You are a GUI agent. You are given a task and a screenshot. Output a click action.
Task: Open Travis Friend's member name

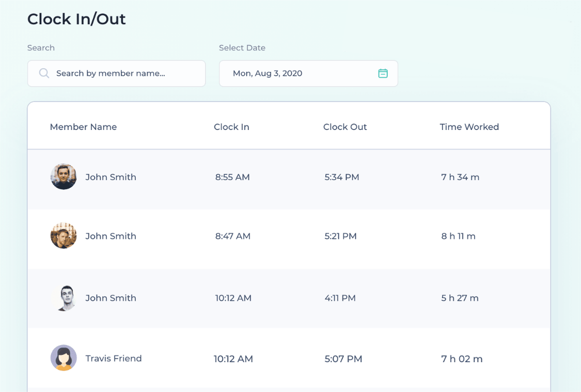(114, 358)
